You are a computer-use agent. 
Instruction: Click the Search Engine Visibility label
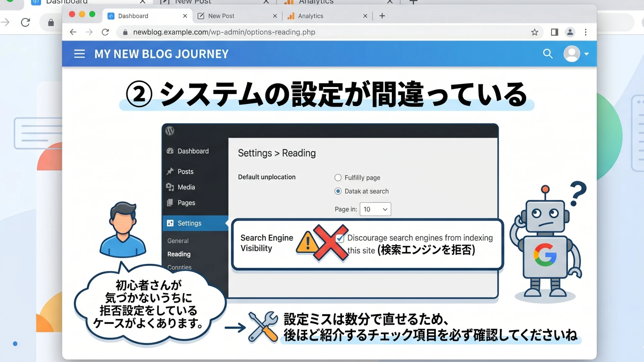(267, 243)
